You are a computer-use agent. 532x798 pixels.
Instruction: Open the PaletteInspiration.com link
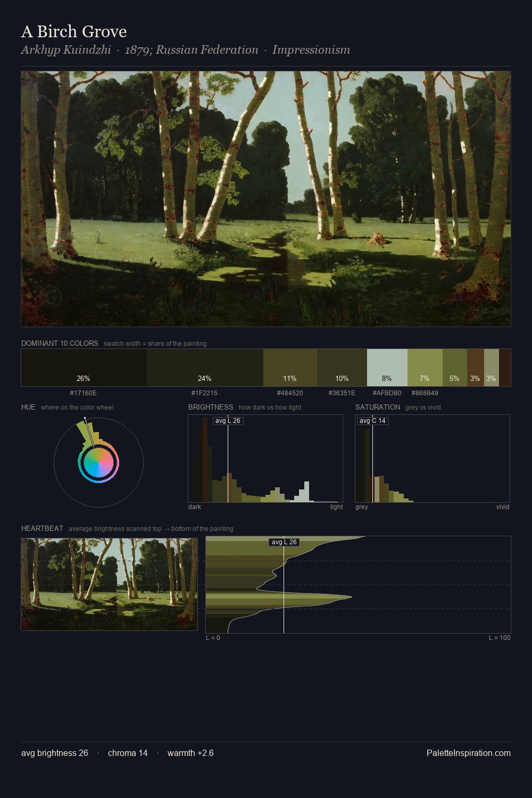[469, 753]
